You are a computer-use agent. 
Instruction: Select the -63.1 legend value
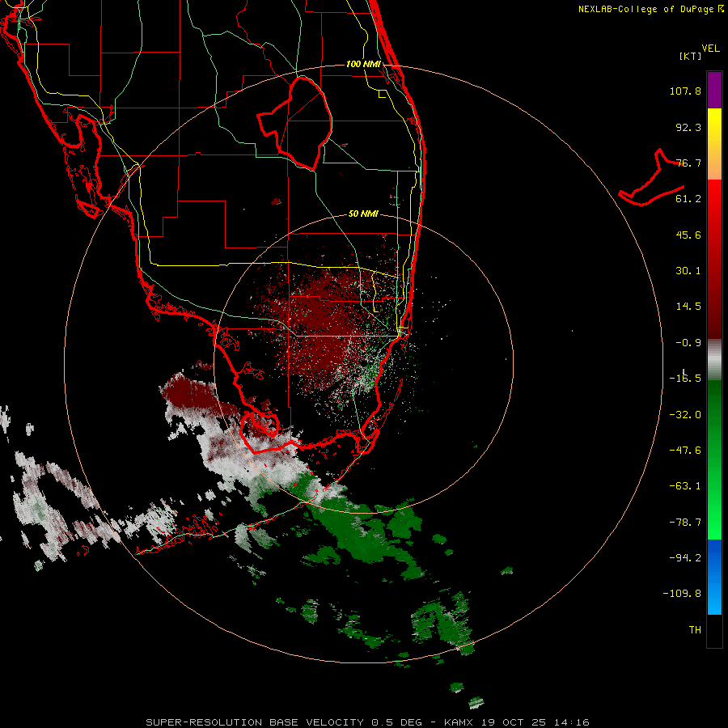point(685,486)
